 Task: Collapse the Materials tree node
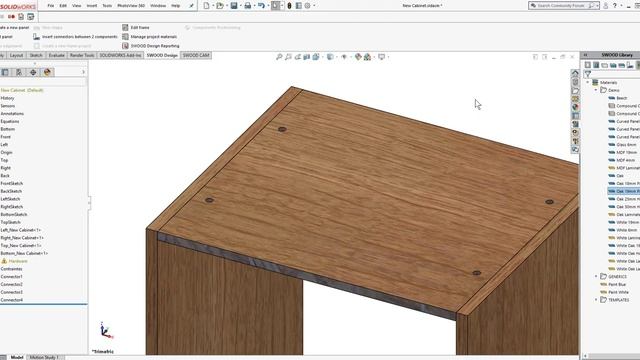tap(588, 82)
